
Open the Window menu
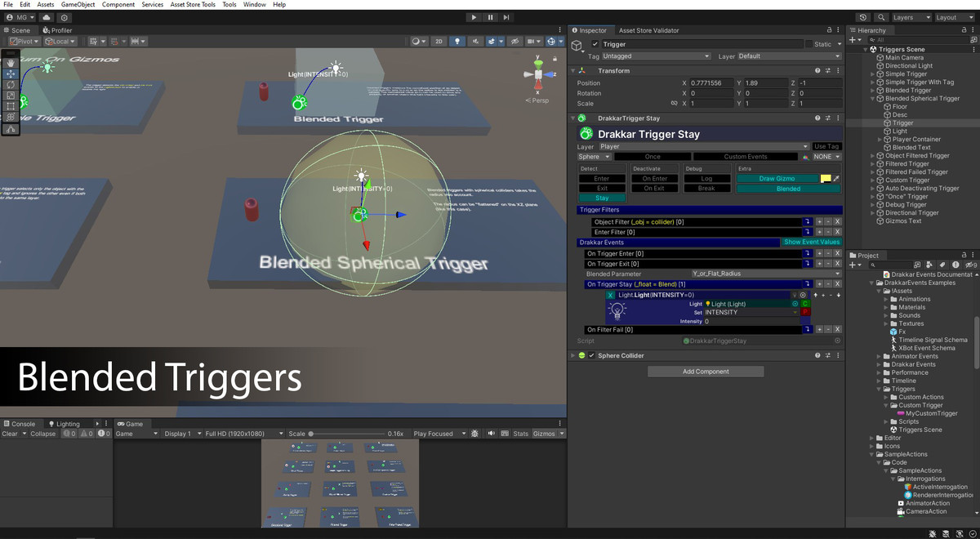point(255,5)
